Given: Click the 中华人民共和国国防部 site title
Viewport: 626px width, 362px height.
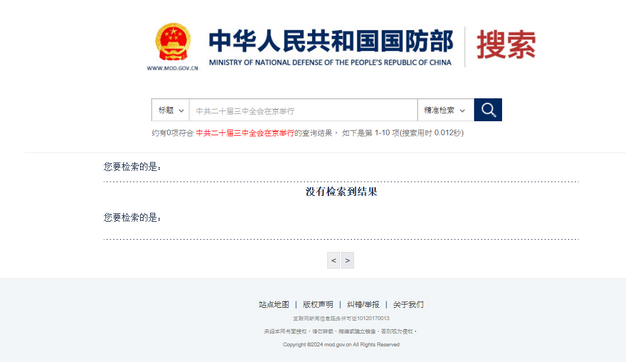Looking at the screenshot, I should coord(331,41).
